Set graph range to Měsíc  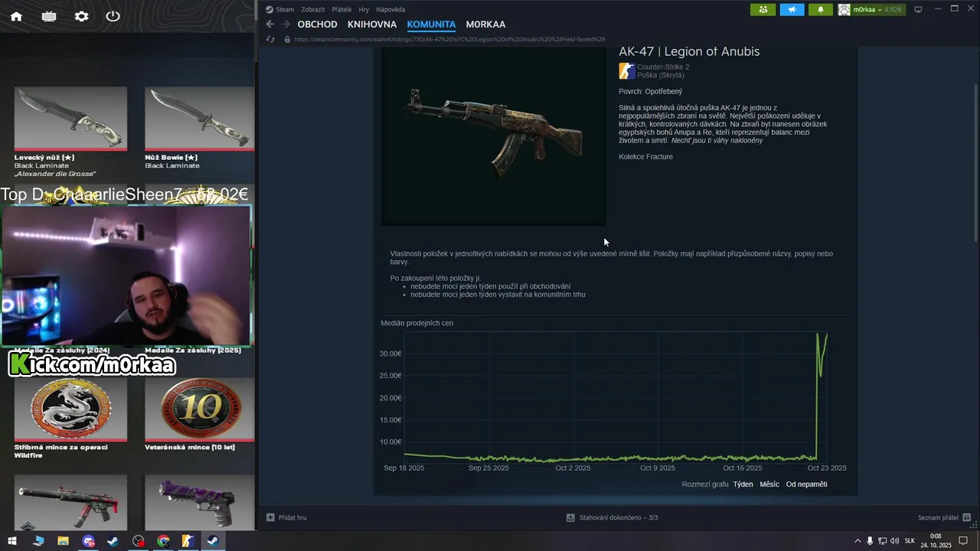769,484
